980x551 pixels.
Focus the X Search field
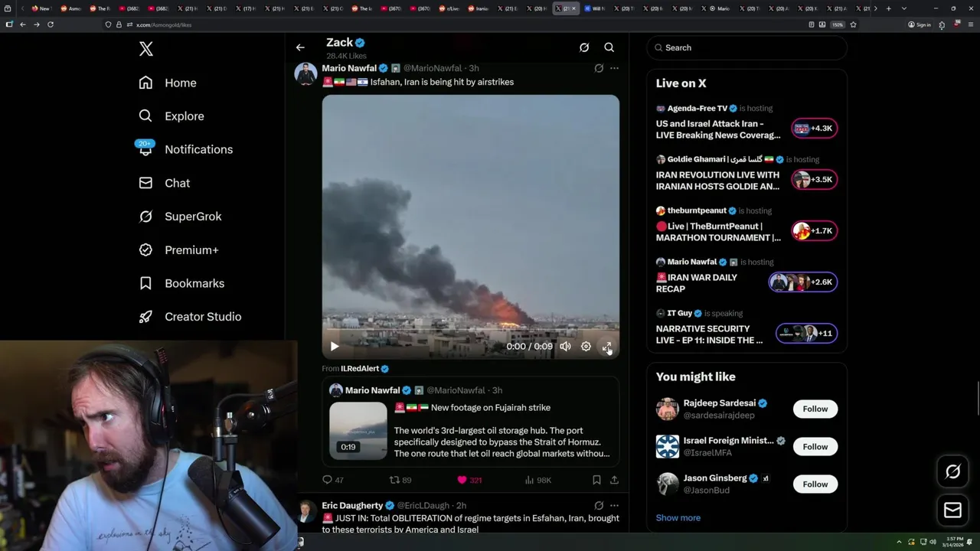pyautogui.click(x=747, y=47)
